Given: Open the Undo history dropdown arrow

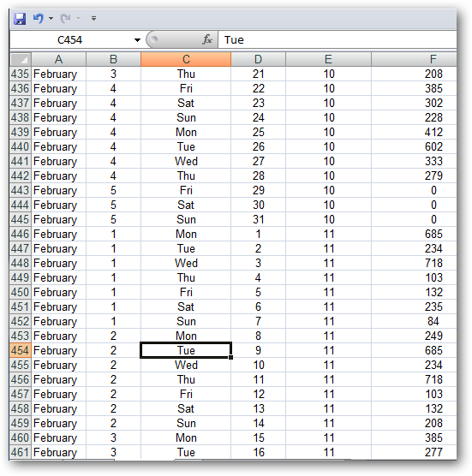Looking at the screenshot, I should point(51,19).
